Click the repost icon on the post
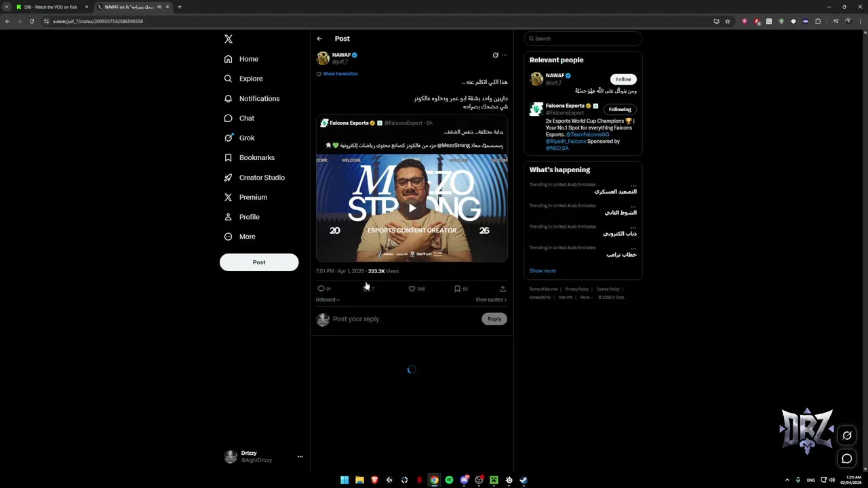868x488 pixels. pos(368,289)
